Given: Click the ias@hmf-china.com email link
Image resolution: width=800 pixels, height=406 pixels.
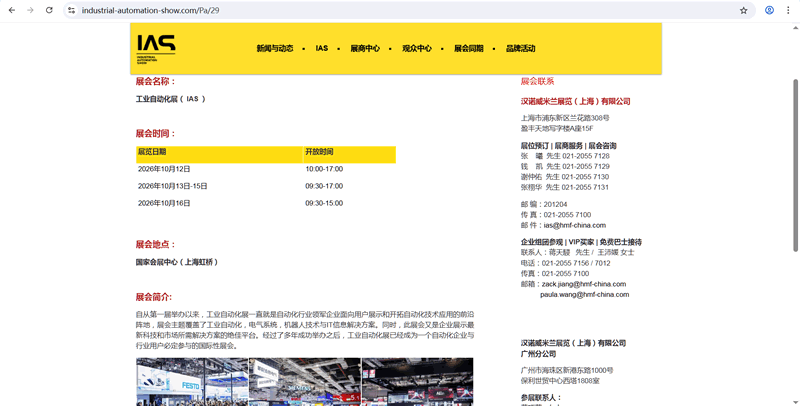Looking at the screenshot, I should pos(574,226).
